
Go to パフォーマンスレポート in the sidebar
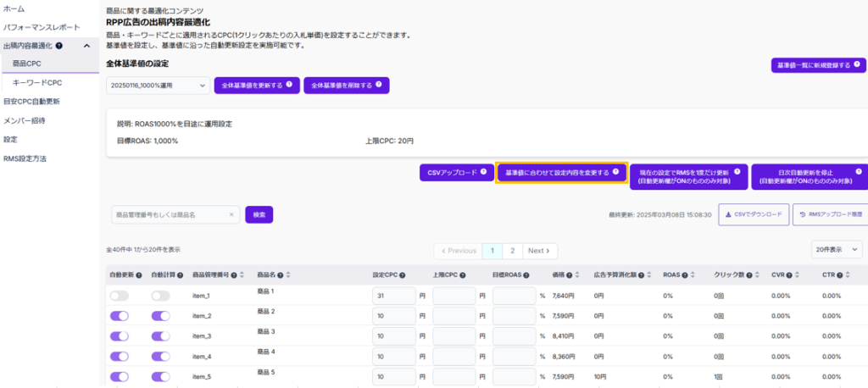[42, 27]
